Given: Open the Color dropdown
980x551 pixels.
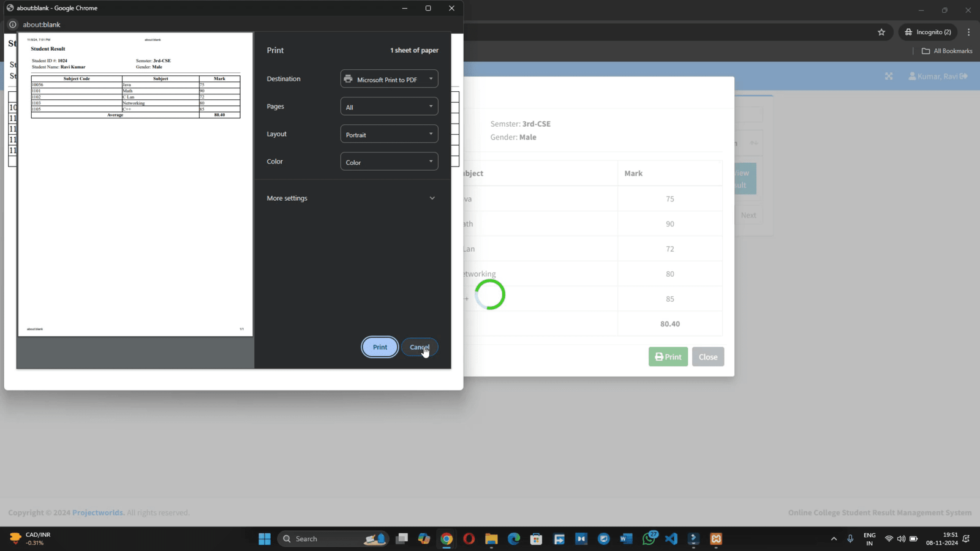Looking at the screenshot, I should 389,162.
